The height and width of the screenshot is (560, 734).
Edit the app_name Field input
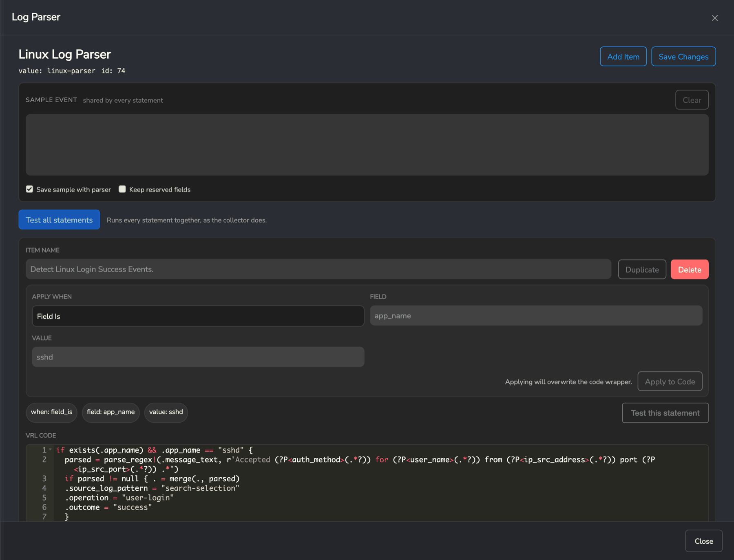pyautogui.click(x=536, y=315)
